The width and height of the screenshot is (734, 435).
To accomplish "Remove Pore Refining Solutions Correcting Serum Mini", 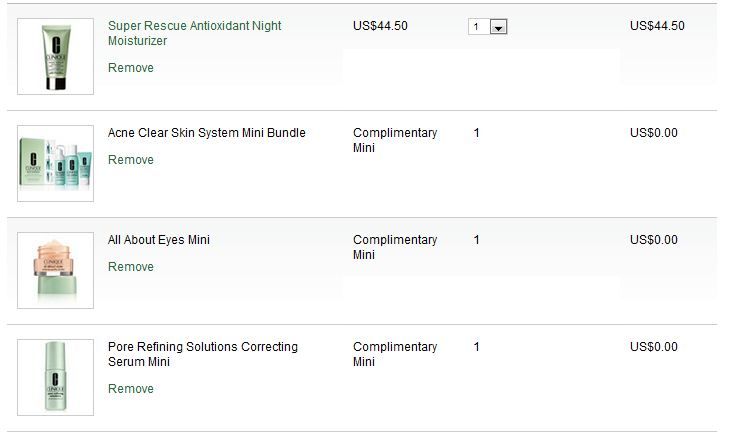I will (x=131, y=389).
